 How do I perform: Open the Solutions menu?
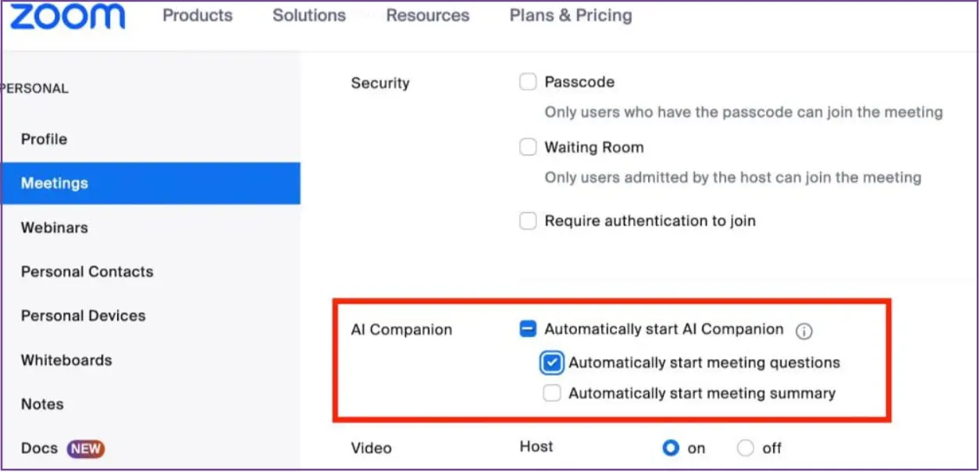pos(308,15)
